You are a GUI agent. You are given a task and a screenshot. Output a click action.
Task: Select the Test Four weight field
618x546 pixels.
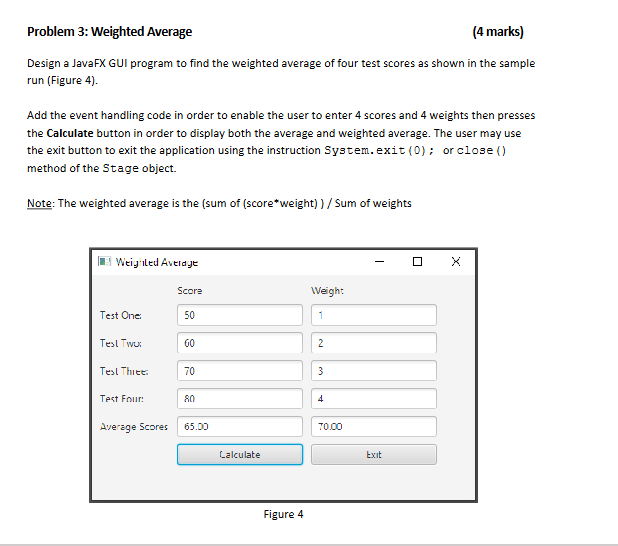click(374, 399)
